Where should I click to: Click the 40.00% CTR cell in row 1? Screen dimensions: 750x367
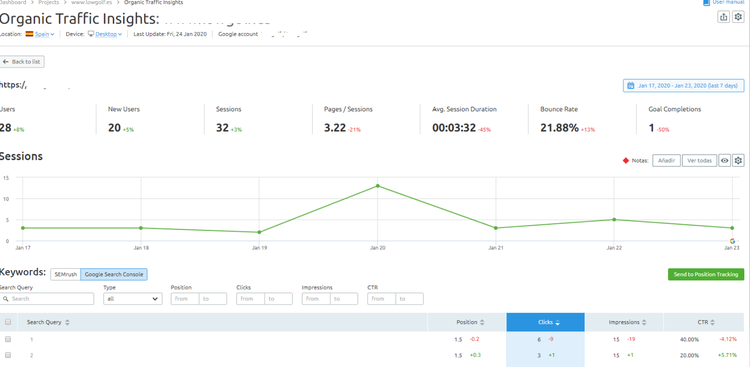coord(689,340)
